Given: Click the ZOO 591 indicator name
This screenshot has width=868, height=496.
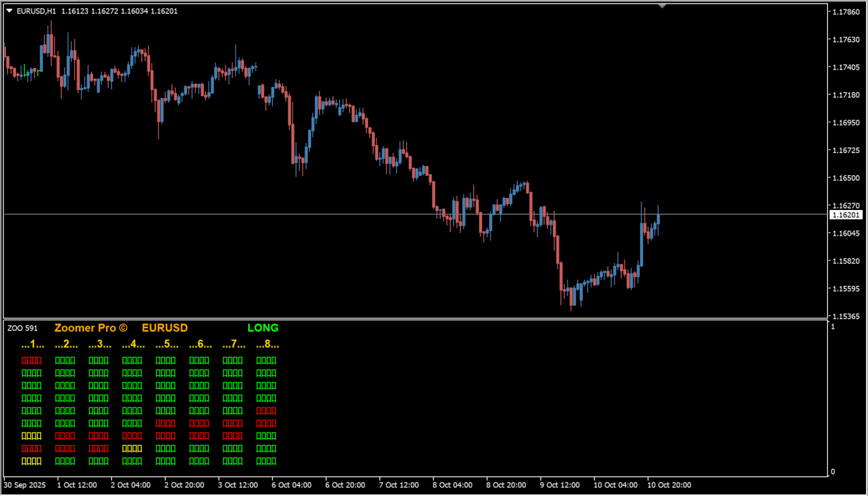Looking at the screenshot, I should (23, 329).
